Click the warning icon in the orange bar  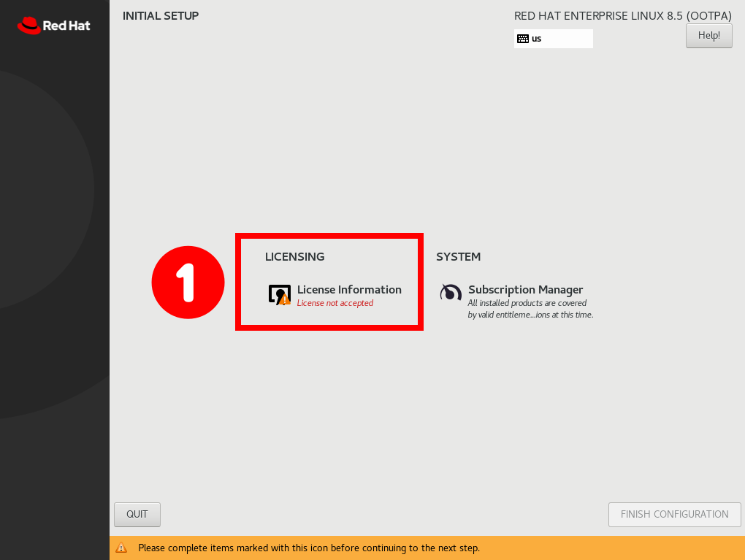coord(121,548)
